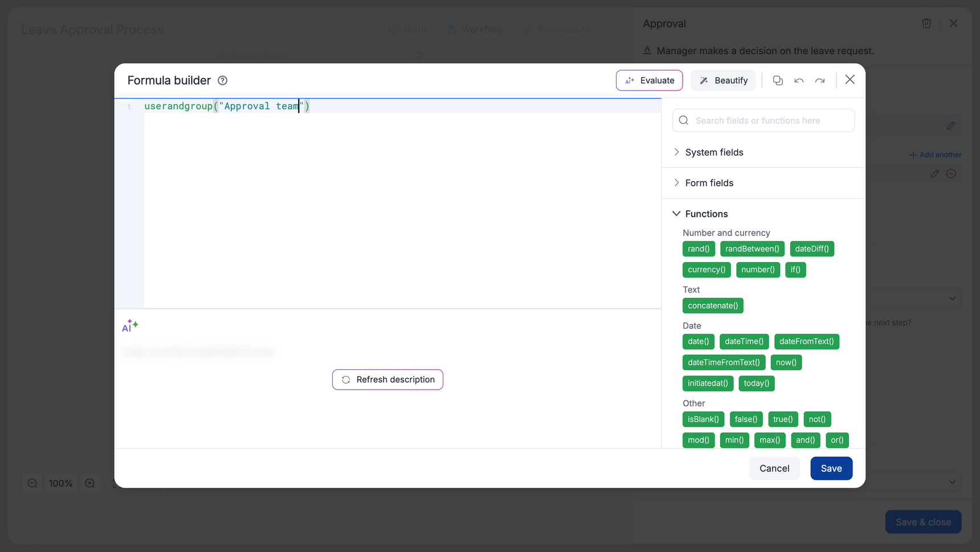Click Refresh description button
The image size is (980, 552).
[x=387, y=379]
